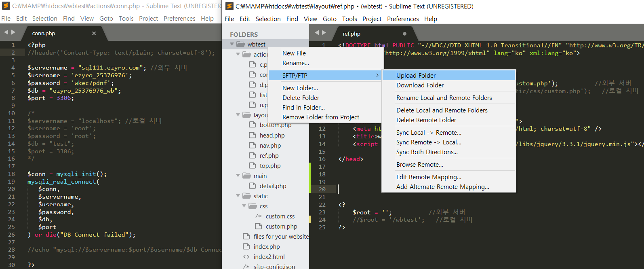
Task: Click file icon beside index.php
Action: pos(246,246)
